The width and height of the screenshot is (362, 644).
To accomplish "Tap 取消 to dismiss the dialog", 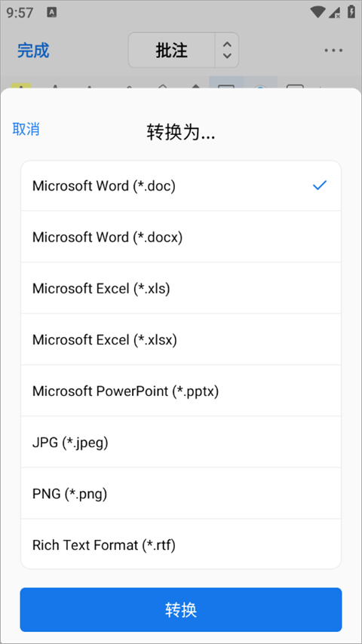I will (x=26, y=129).
